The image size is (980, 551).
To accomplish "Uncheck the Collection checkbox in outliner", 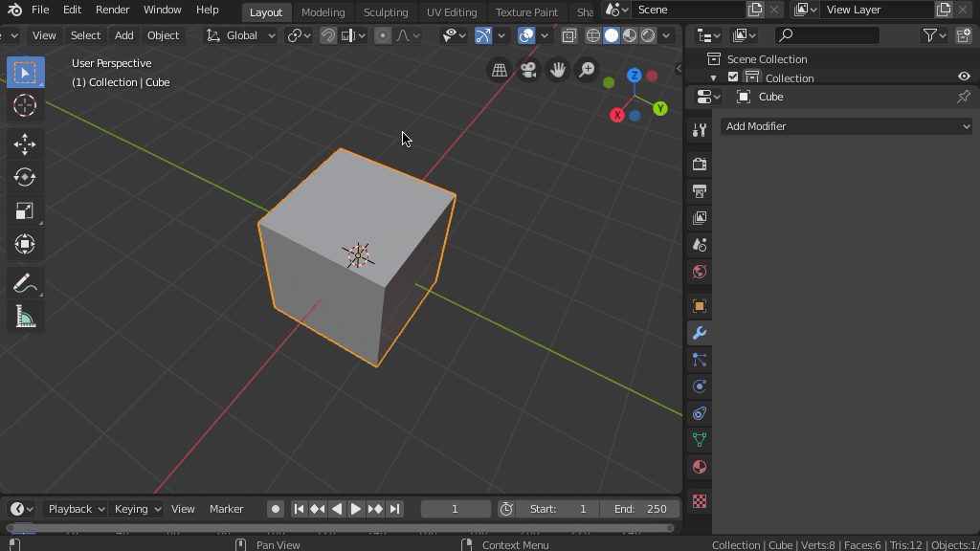I will click(733, 77).
